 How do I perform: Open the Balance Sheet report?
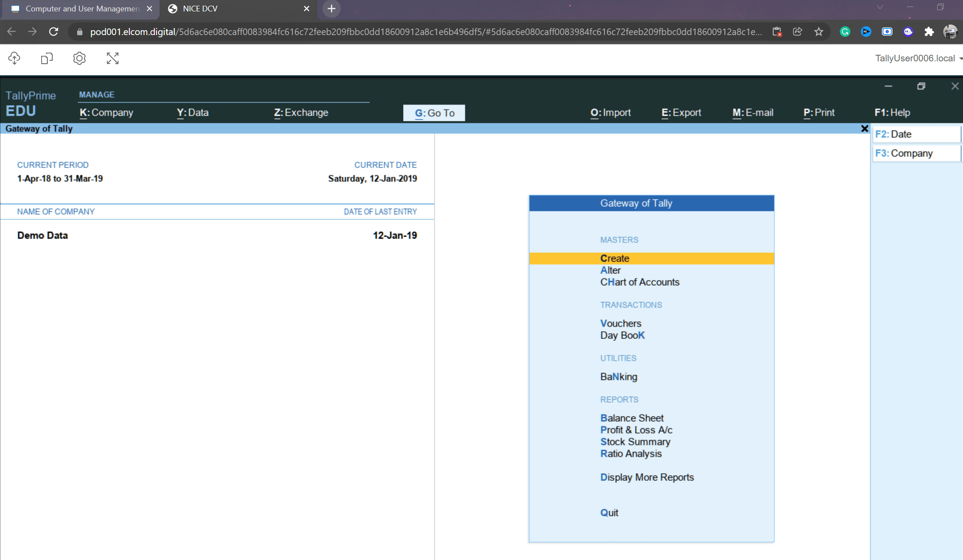632,418
